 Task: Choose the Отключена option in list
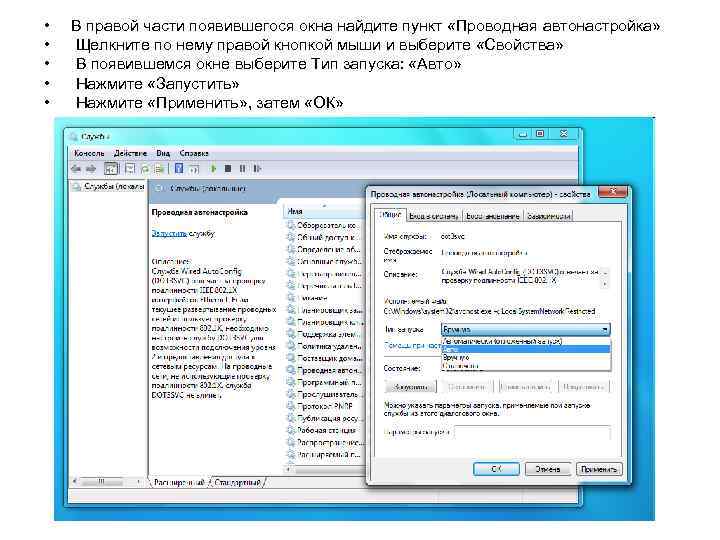tap(526, 366)
